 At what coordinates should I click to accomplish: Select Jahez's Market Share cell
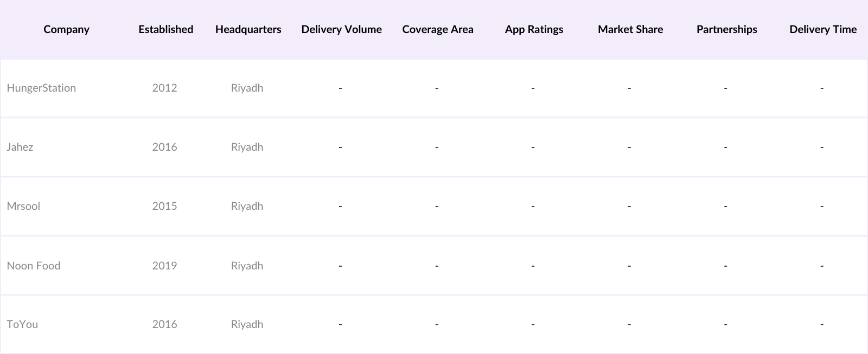point(629,147)
